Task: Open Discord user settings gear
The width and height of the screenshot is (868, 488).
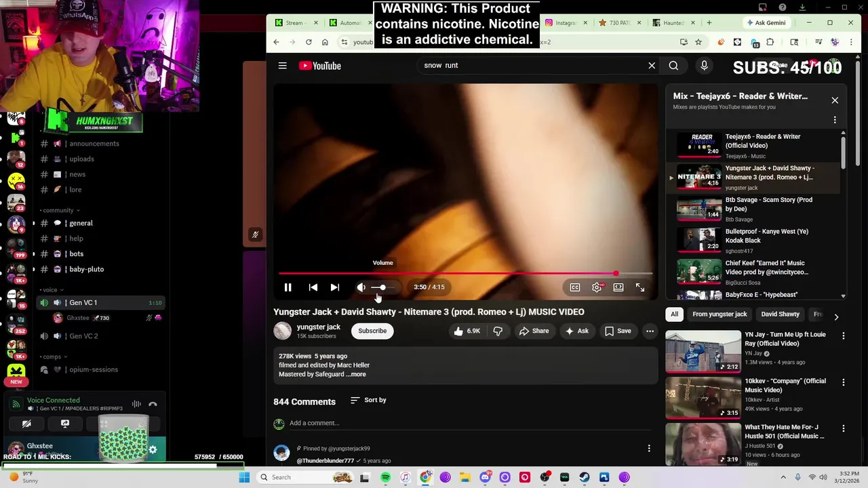Action: [x=153, y=449]
